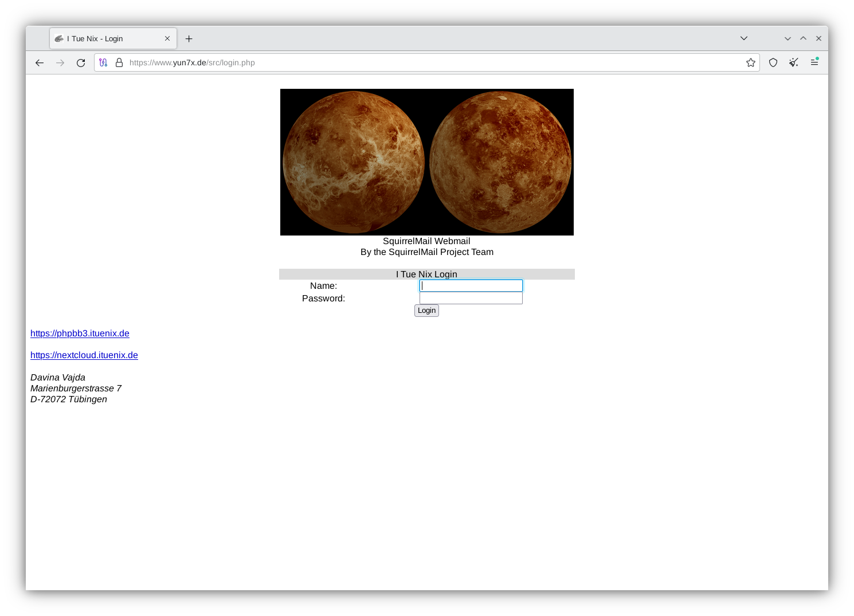Click the padlock site security icon

pyautogui.click(x=119, y=62)
